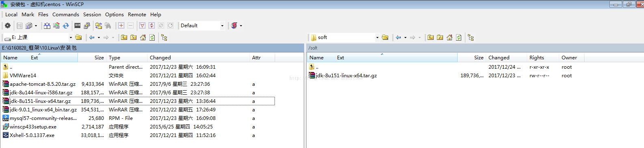This screenshot has width=644, height=148.
Task: Select remote jdk-8u151-linux-x64.tar.gz in /soft
Action: [346, 76]
